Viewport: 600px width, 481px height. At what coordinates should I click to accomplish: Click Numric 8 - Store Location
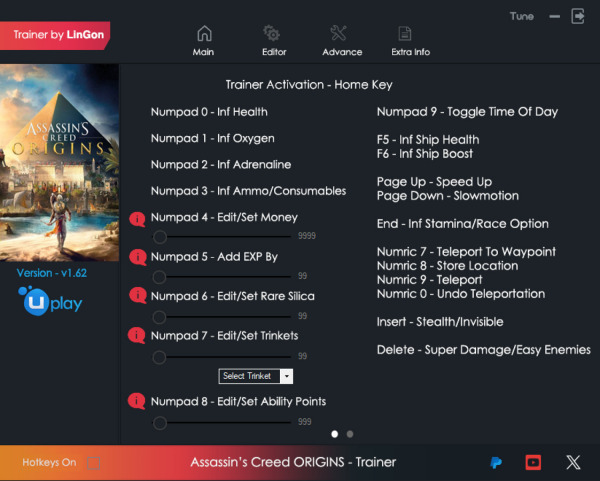pyautogui.click(x=448, y=266)
